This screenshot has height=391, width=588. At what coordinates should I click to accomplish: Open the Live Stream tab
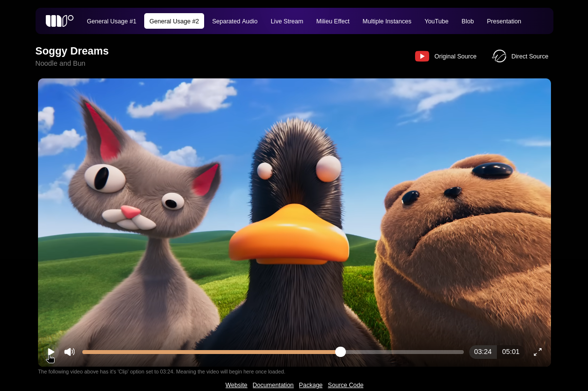(287, 21)
